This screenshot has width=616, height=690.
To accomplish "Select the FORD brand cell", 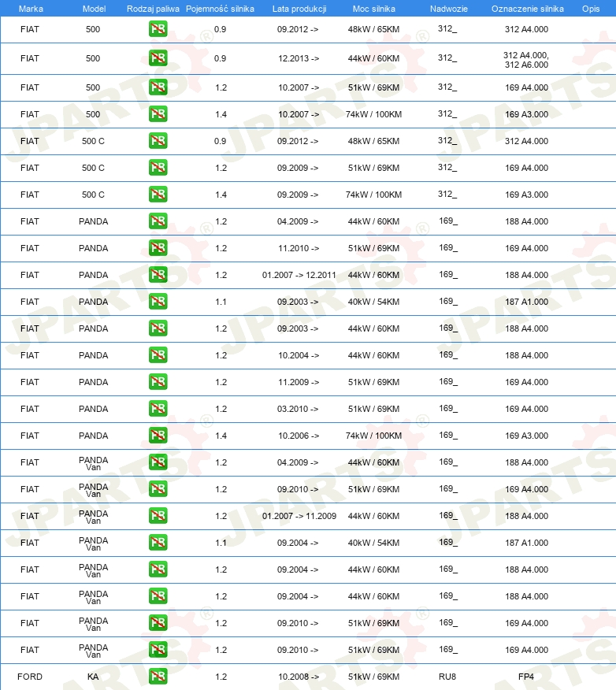I will (x=30, y=677).
